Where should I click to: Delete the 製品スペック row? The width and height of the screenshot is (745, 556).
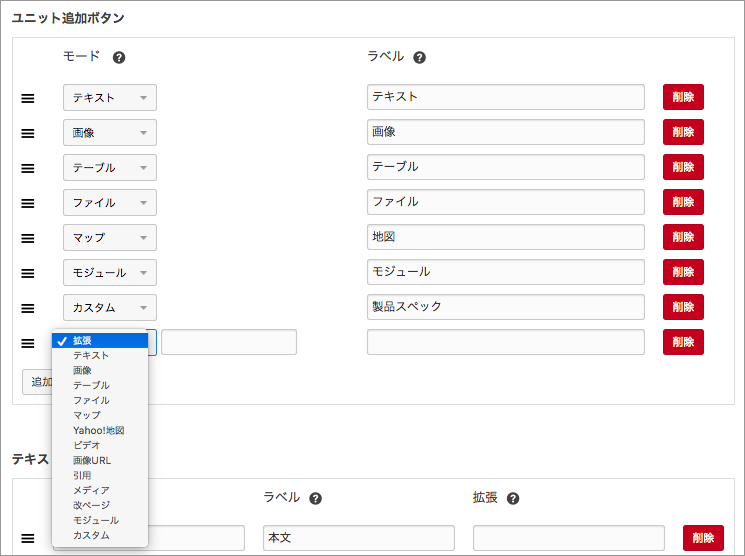(683, 307)
